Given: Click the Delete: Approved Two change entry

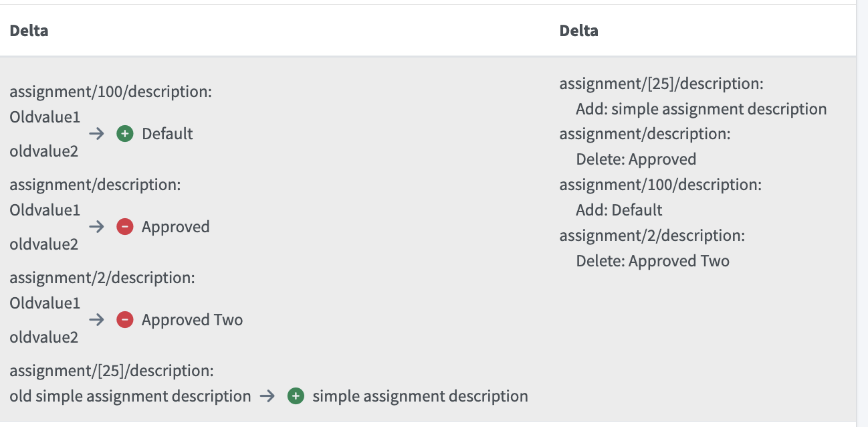Looking at the screenshot, I should (x=653, y=260).
